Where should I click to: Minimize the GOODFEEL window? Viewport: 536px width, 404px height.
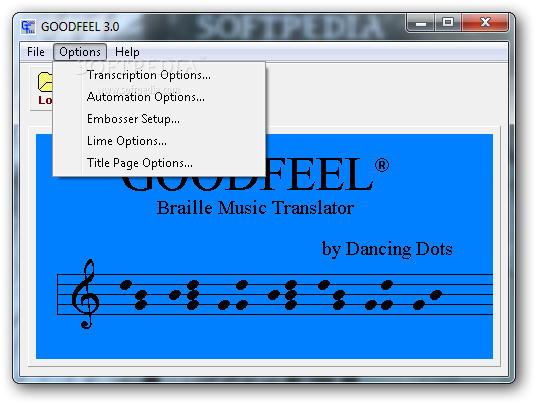pyautogui.click(x=421, y=23)
